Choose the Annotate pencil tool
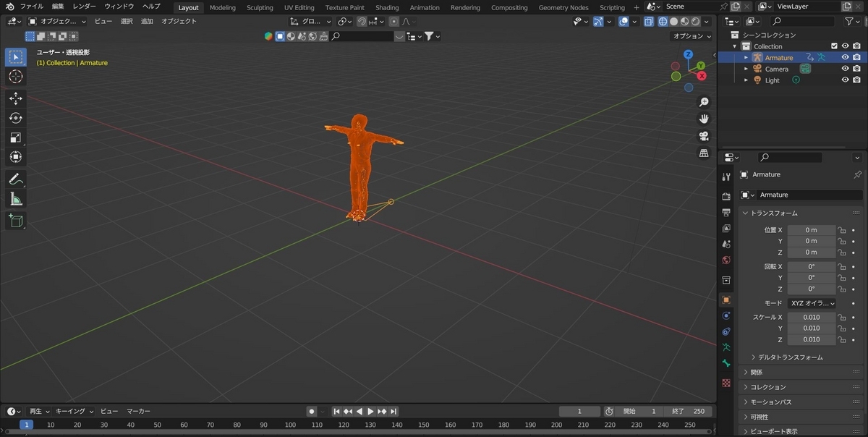 pyautogui.click(x=16, y=179)
